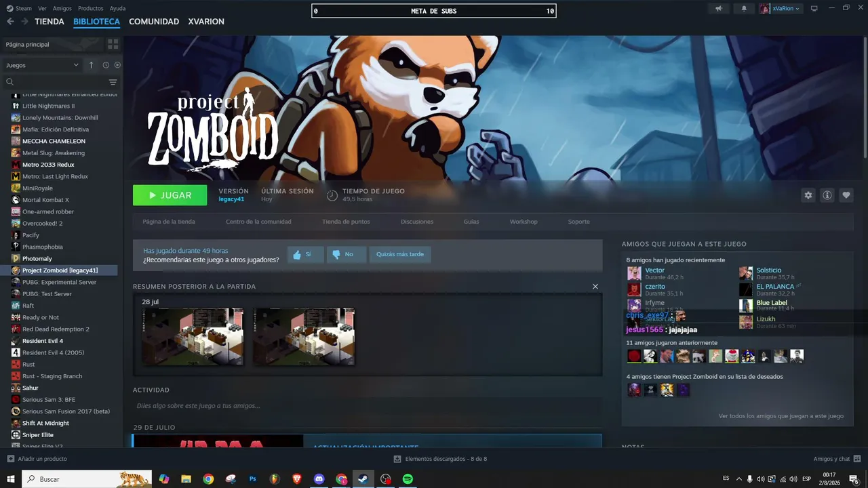Open Spotify from the taskbar
The width and height of the screenshot is (868, 488).
pyautogui.click(x=408, y=479)
